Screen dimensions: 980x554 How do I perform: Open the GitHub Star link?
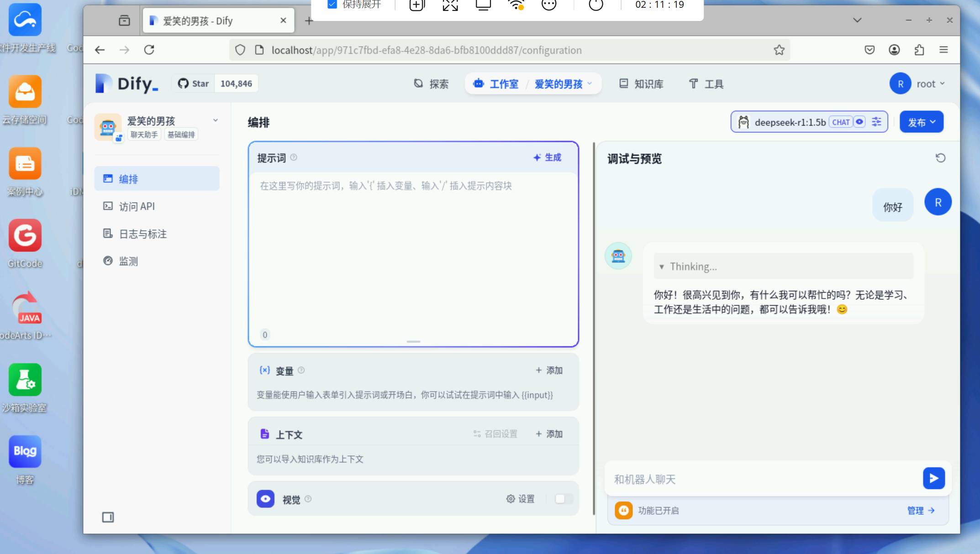pos(193,84)
